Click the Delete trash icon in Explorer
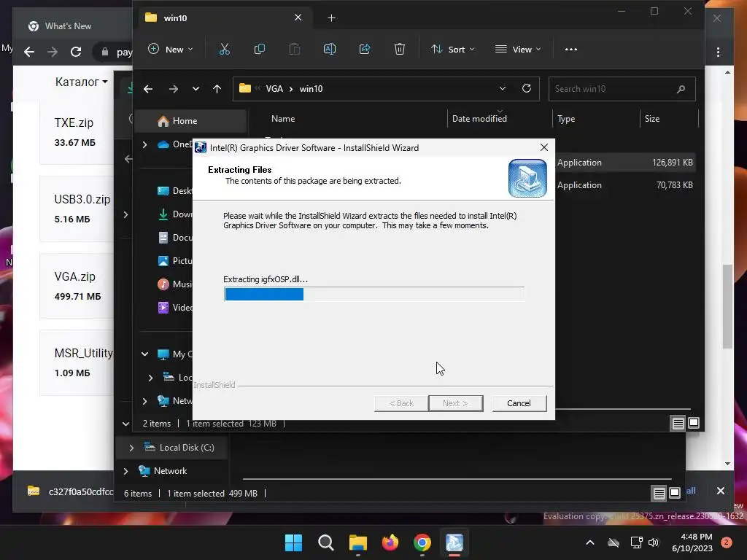The width and height of the screenshot is (747, 560). coord(399,49)
